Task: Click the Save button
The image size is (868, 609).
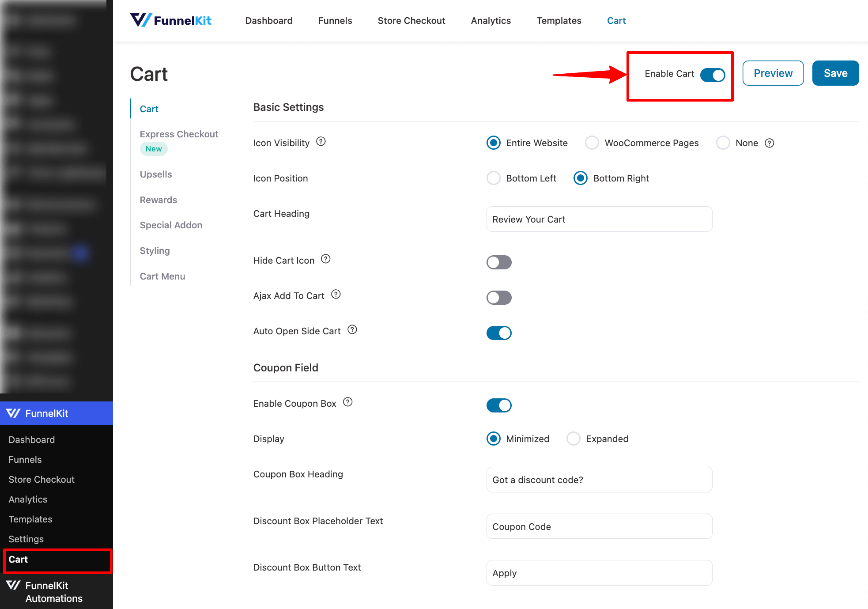Action: pyautogui.click(x=836, y=73)
